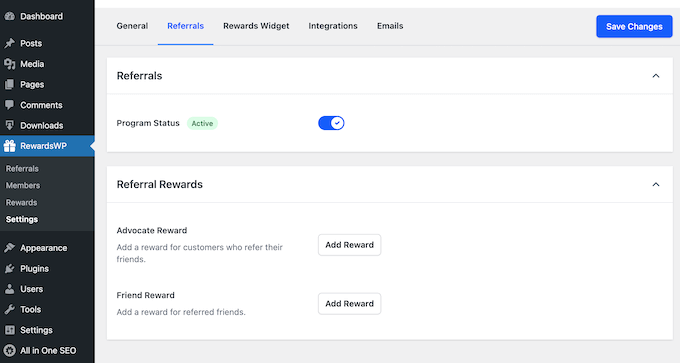Toggle the Program Status switch off
The image size is (680, 363).
[331, 123]
